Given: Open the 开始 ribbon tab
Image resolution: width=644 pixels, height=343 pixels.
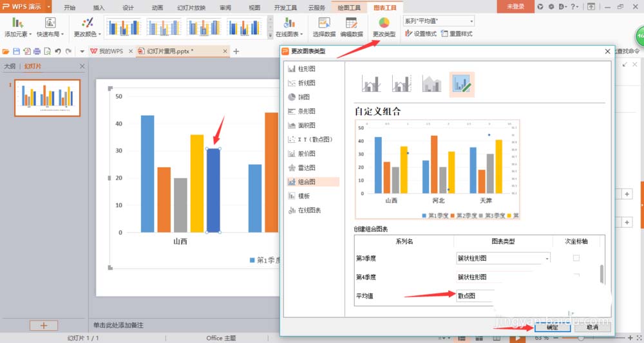Looking at the screenshot, I should pos(70,7).
